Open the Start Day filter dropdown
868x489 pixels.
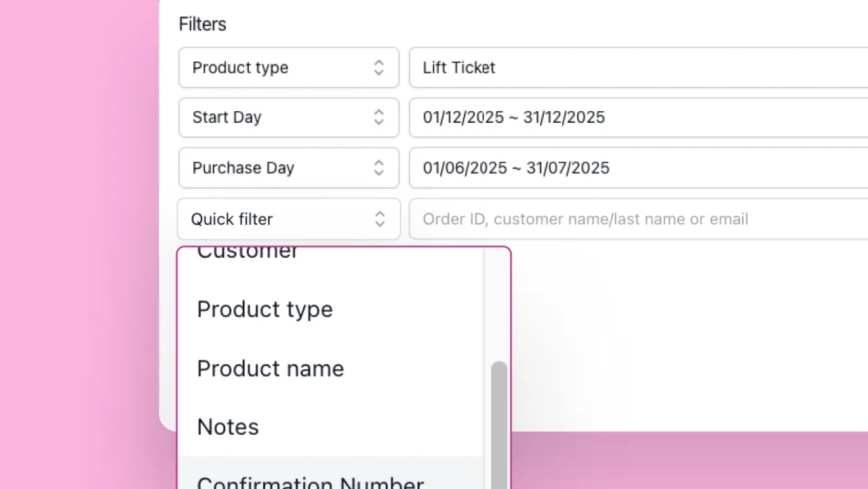coord(289,117)
